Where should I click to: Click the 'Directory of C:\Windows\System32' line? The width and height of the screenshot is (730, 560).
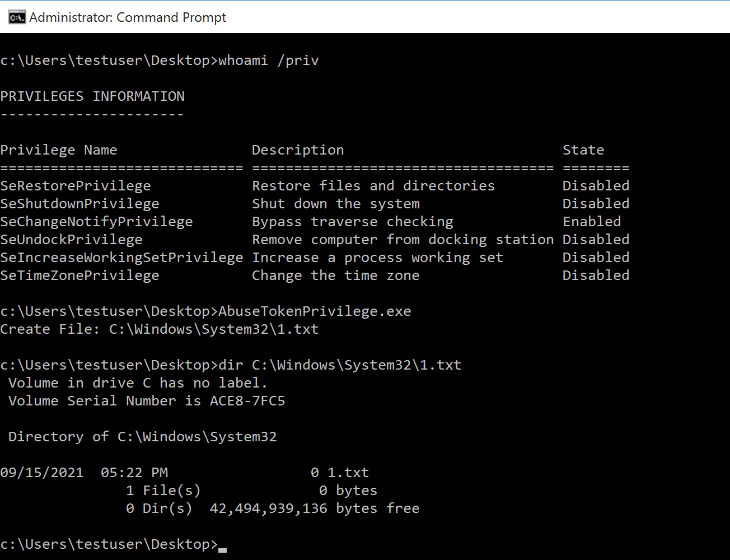pyautogui.click(x=143, y=437)
